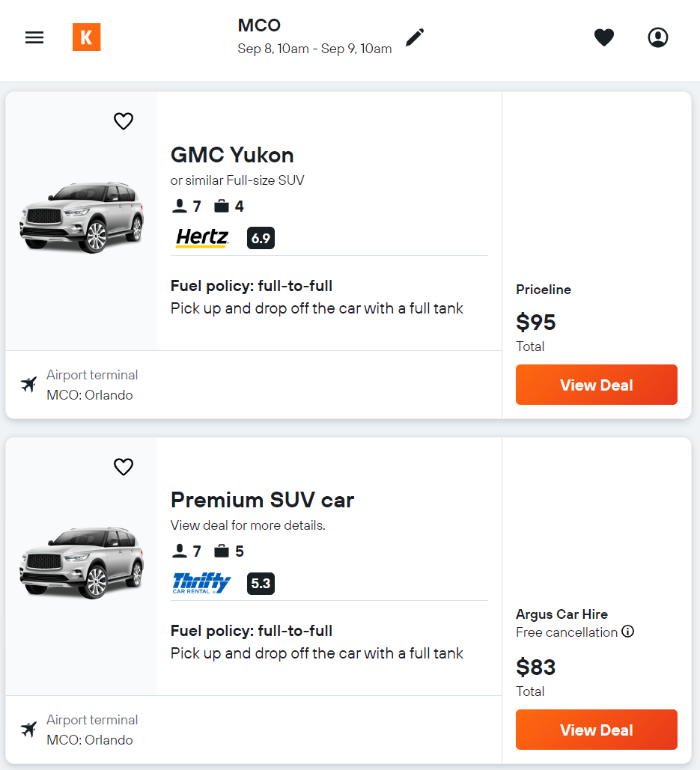This screenshot has width=700, height=770.
Task: Save the GMC Yukon to favorites
Action: pyautogui.click(x=124, y=121)
